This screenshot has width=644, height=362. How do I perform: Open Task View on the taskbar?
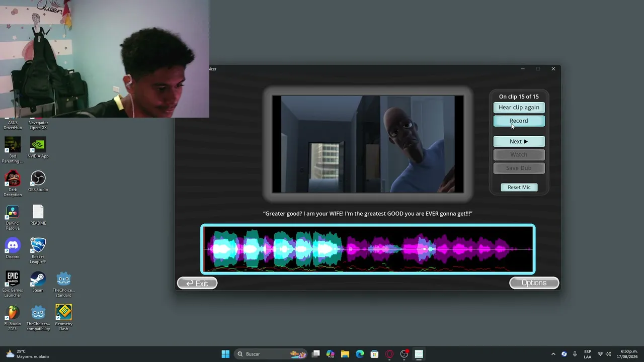[316, 354]
